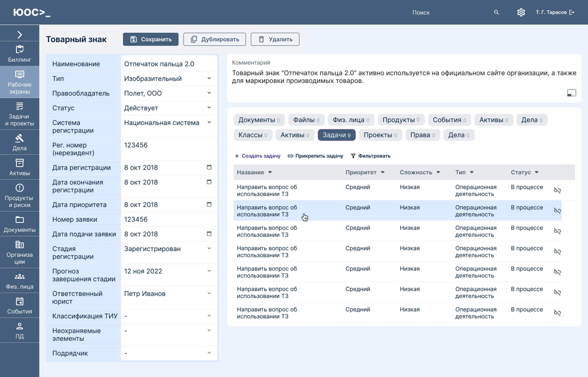Open the Тип dropdown
This screenshot has width=588, height=377.
(x=209, y=78)
